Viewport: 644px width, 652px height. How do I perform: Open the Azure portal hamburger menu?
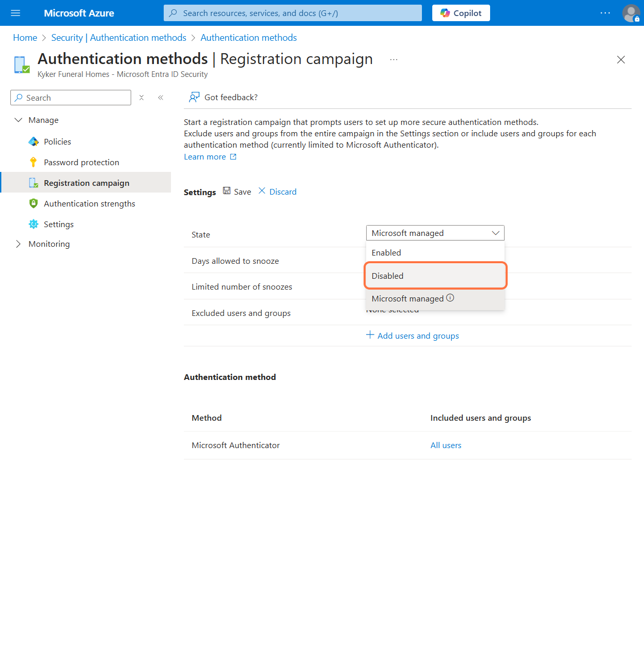pos(15,13)
